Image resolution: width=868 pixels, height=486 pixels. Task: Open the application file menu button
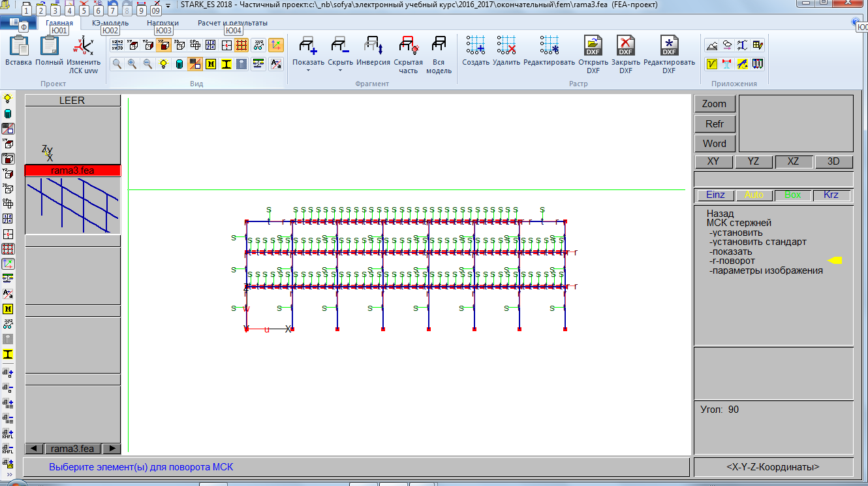point(18,22)
